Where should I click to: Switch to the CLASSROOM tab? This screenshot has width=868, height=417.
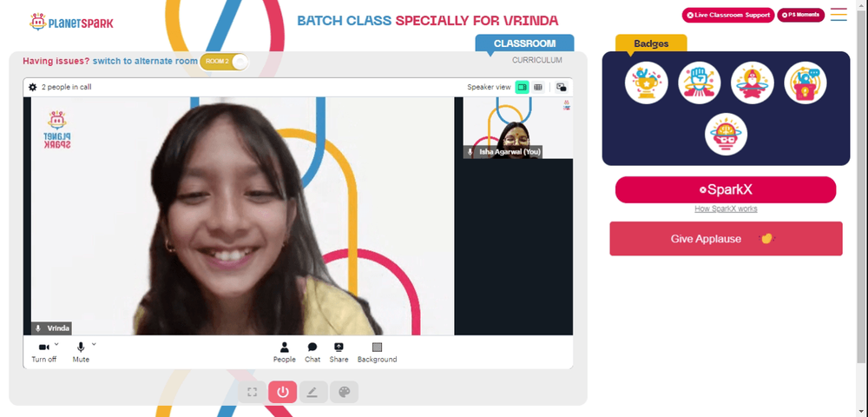524,43
